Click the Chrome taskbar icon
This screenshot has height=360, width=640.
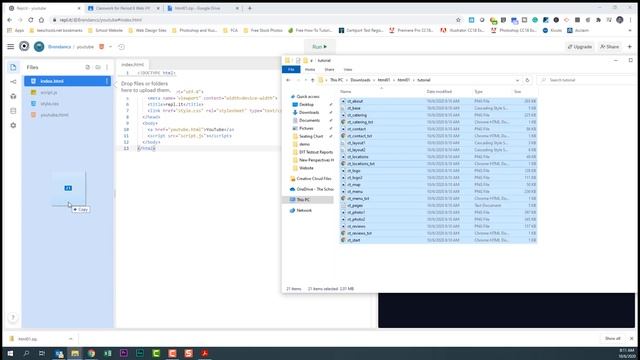(91, 353)
